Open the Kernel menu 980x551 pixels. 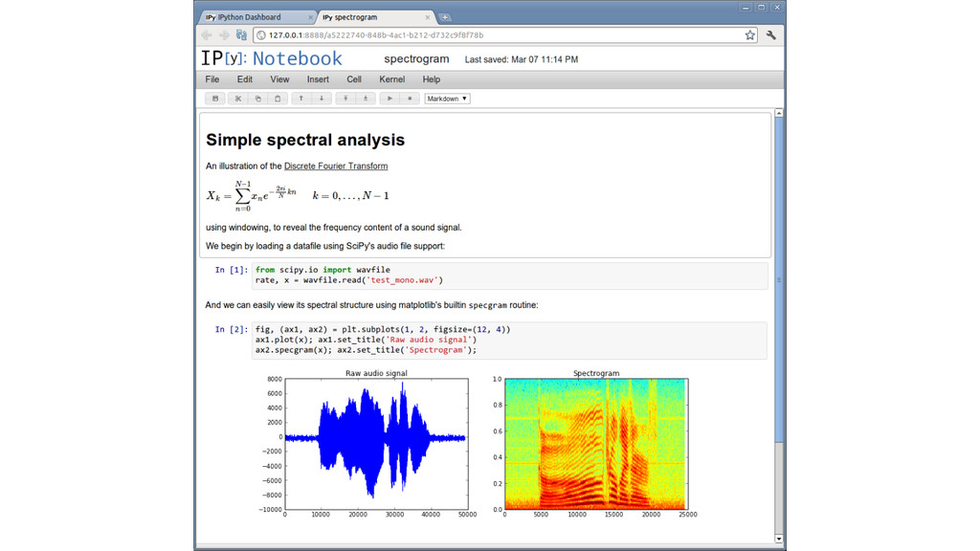coord(391,79)
